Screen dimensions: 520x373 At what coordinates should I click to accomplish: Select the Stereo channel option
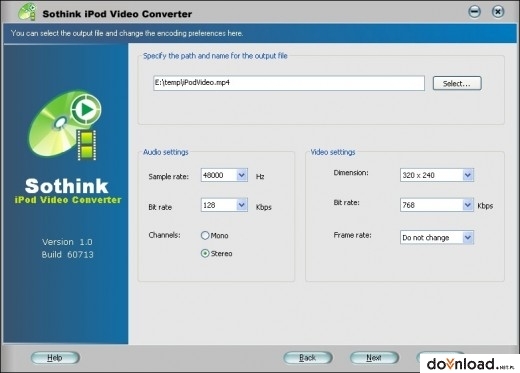pos(205,254)
